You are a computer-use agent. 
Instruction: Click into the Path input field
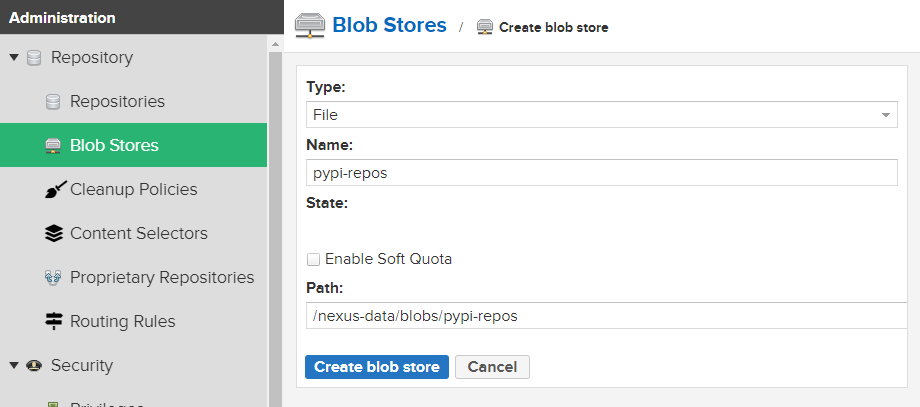607,316
